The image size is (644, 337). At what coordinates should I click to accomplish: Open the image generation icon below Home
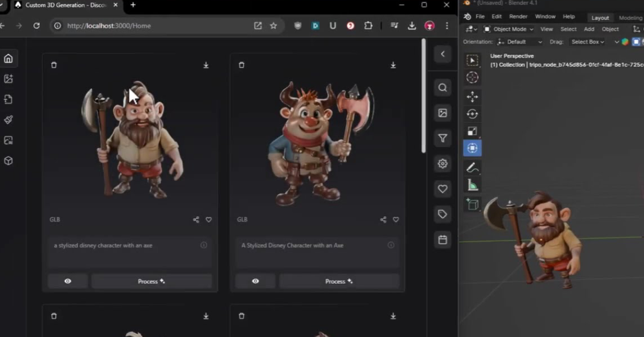(9, 78)
